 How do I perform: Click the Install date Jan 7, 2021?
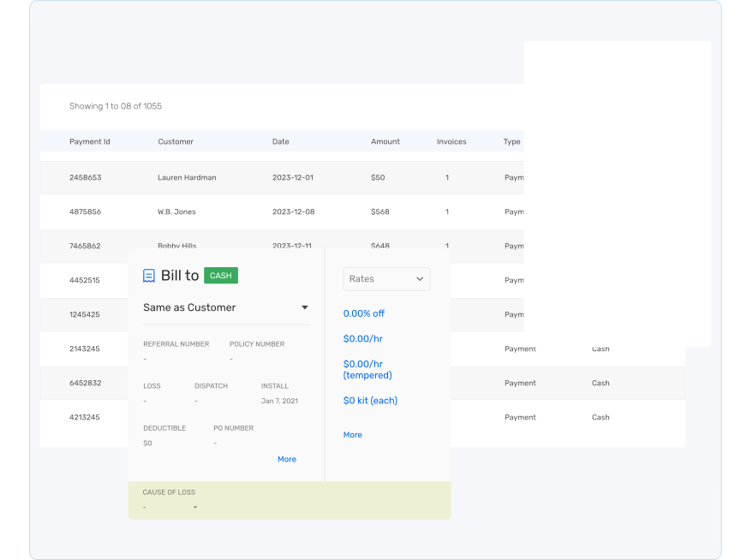coord(279,401)
